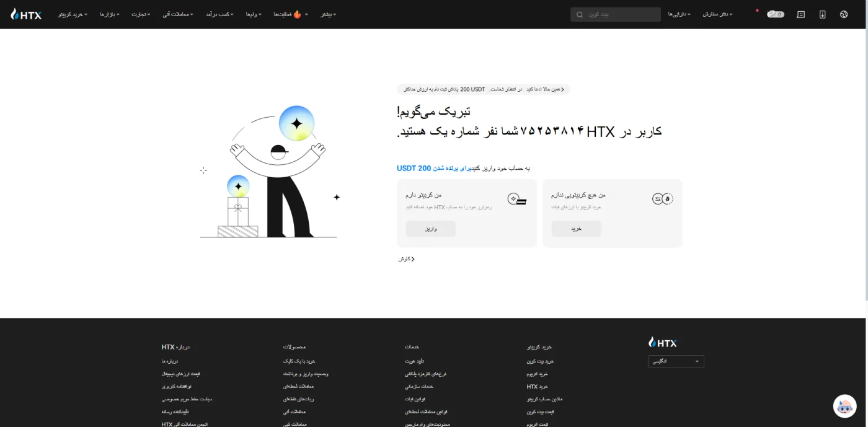Click the کاوش (Explore) link with chevron
This screenshot has height=427, width=868.
406,259
